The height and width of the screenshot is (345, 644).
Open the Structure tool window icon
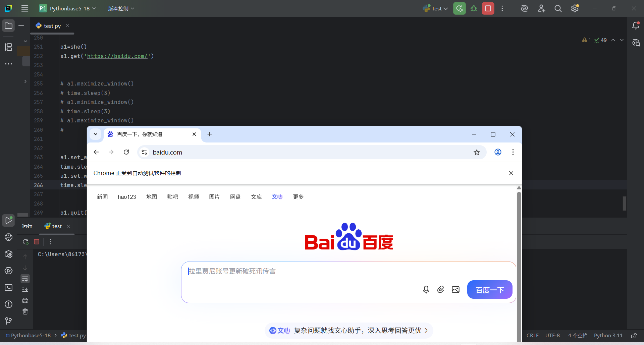[9, 47]
